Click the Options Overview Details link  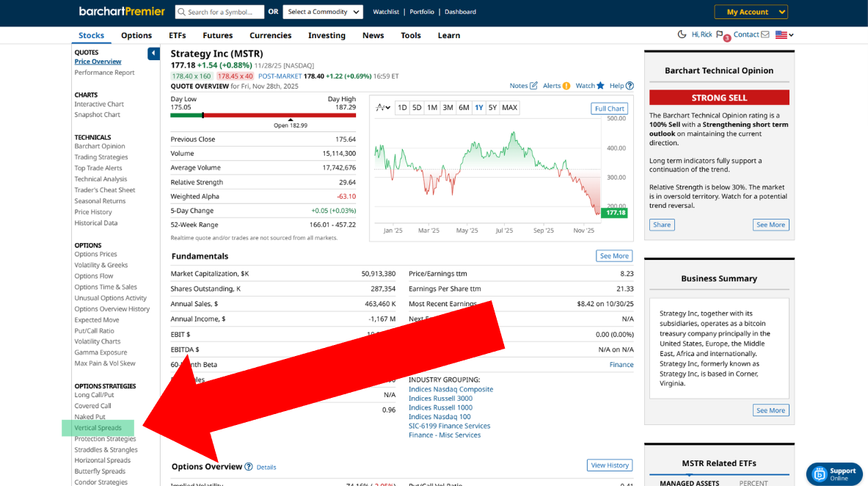(x=266, y=467)
